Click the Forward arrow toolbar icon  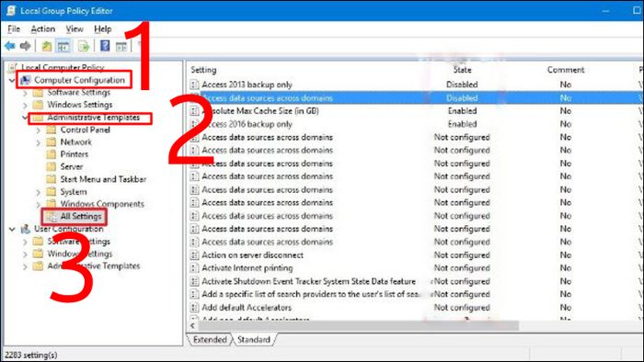tap(26, 46)
